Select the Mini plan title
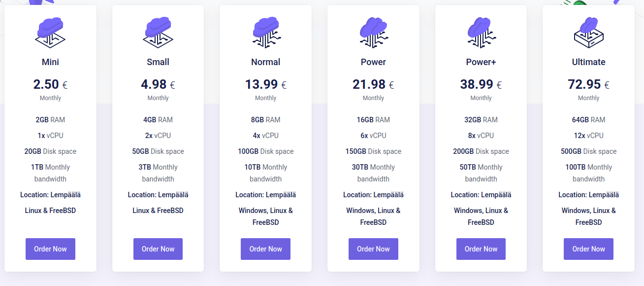 50,62
